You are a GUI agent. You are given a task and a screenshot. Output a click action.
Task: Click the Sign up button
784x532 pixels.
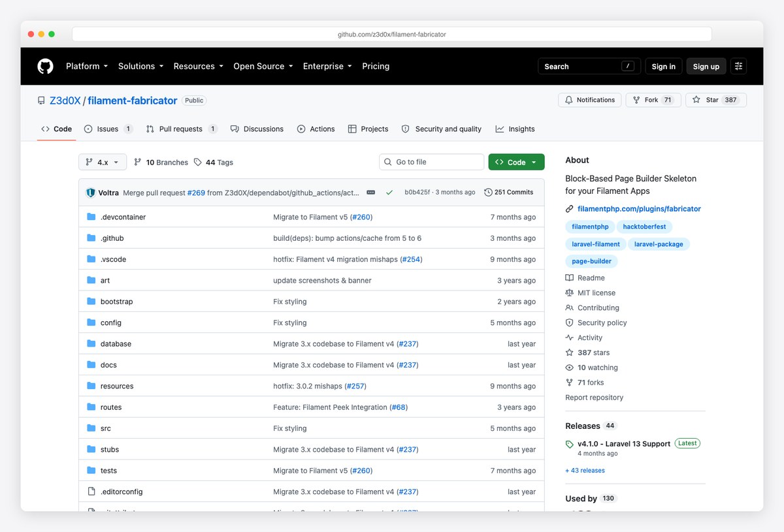click(706, 66)
